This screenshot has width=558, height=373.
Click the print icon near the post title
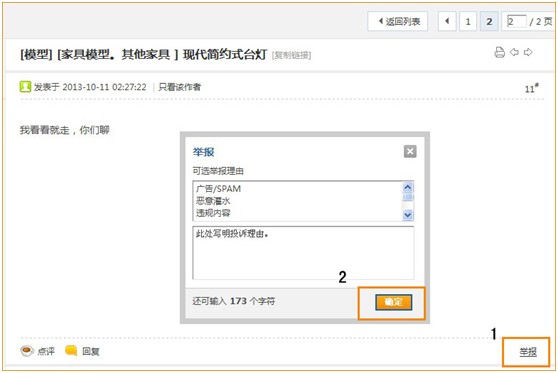click(x=500, y=52)
